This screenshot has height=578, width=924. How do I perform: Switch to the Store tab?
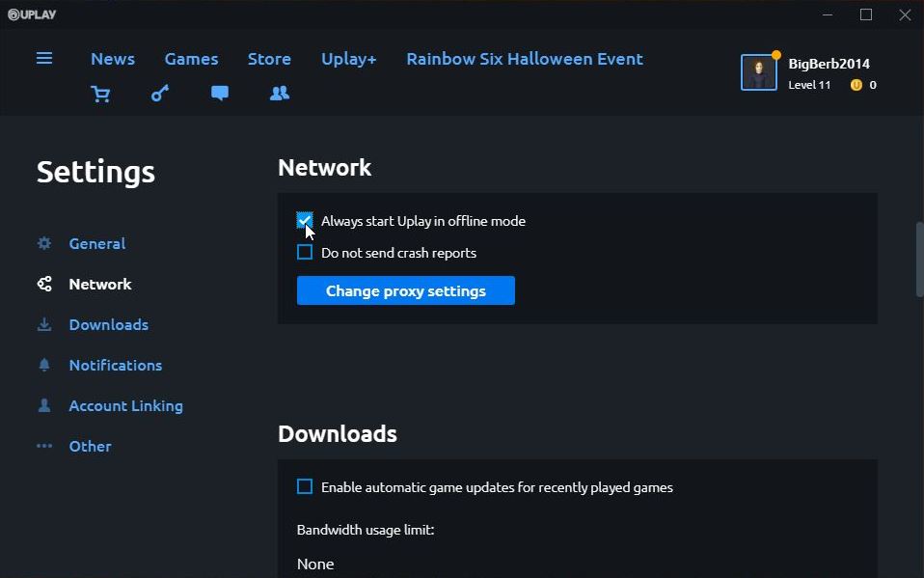pos(269,59)
